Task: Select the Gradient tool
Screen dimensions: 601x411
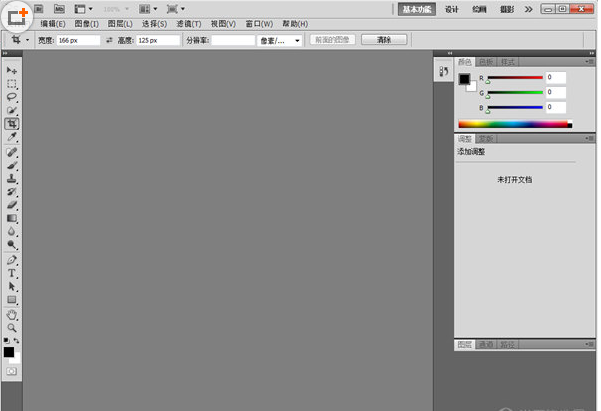Action: (11, 219)
